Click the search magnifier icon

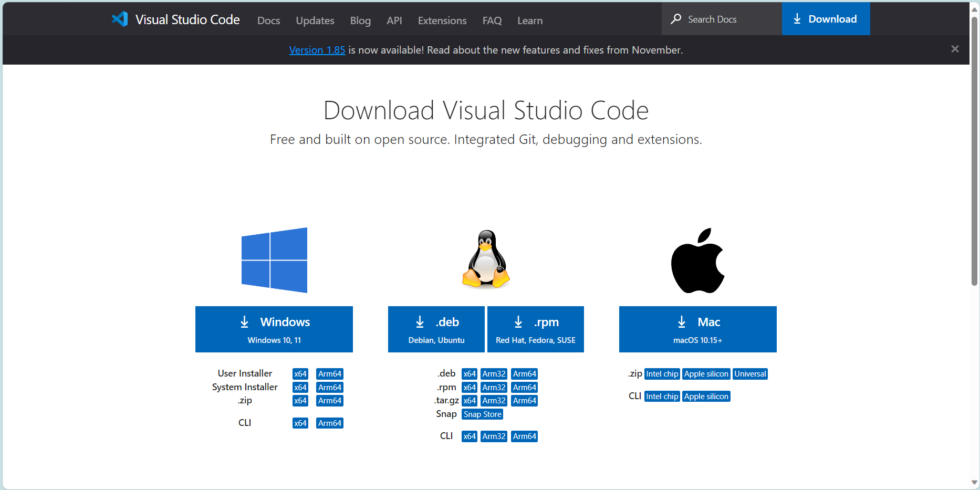coord(676,19)
